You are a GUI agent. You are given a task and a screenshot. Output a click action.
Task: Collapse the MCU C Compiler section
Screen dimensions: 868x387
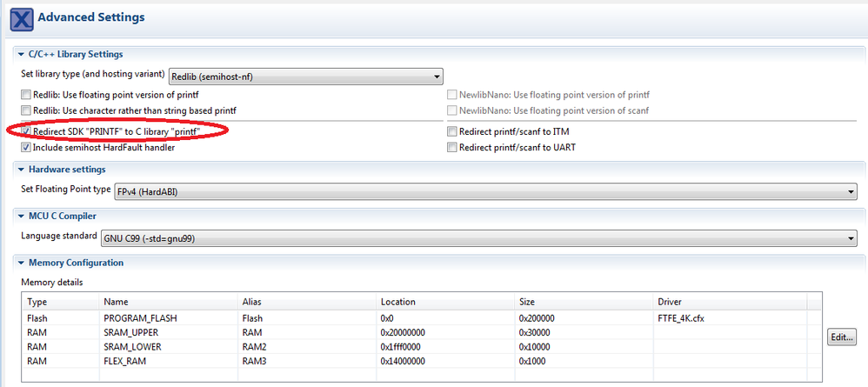coord(21,216)
